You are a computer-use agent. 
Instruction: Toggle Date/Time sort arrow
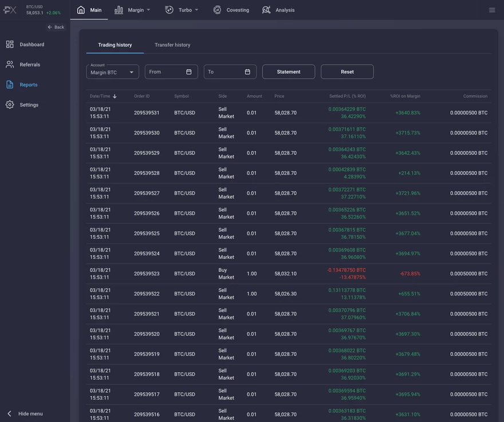click(x=115, y=96)
